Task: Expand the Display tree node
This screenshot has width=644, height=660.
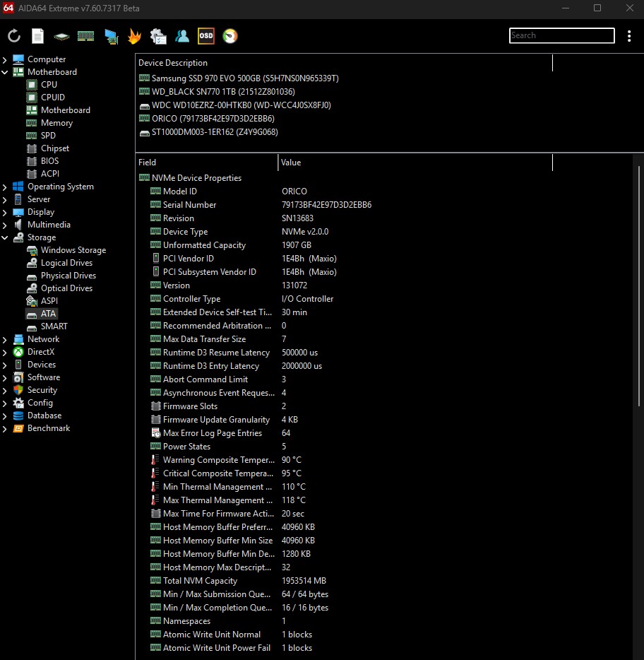Action: coord(5,212)
